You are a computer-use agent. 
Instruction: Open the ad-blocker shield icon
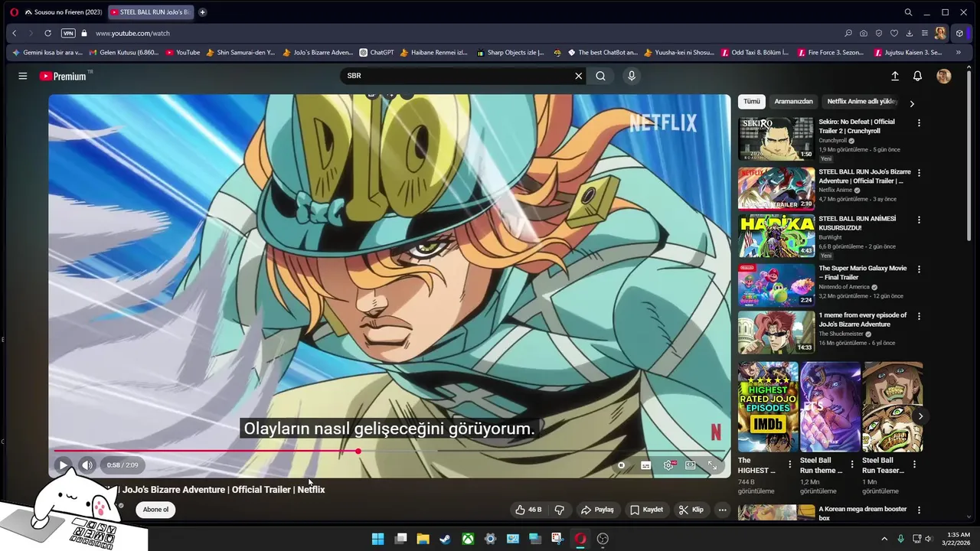(x=879, y=33)
